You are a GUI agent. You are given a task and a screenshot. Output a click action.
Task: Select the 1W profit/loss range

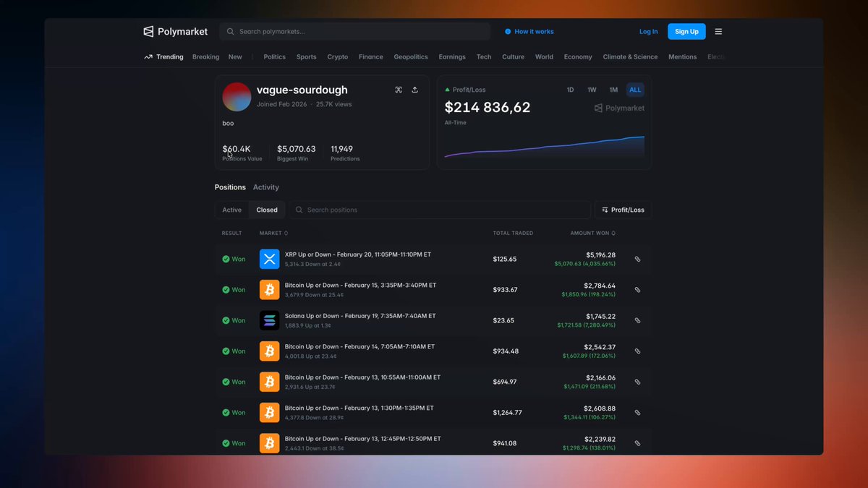point(592,90)
